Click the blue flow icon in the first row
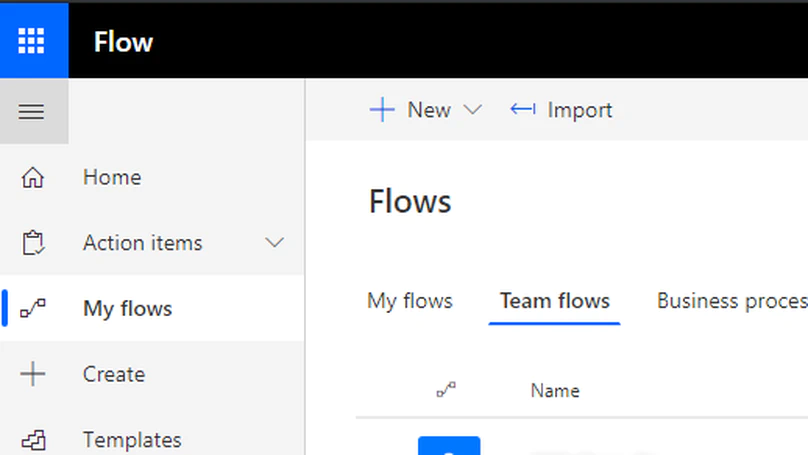 449,446
